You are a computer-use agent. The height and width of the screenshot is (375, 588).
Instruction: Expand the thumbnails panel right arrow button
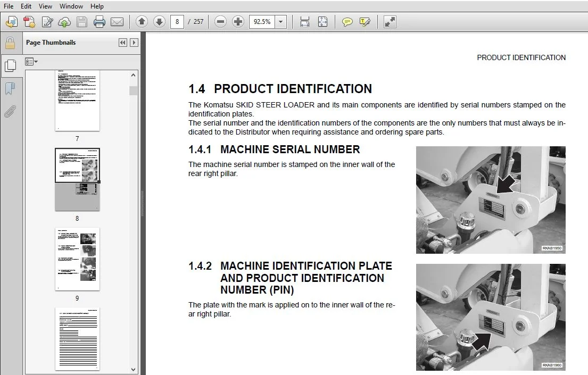pyautogui.click(x=134, y=43)
